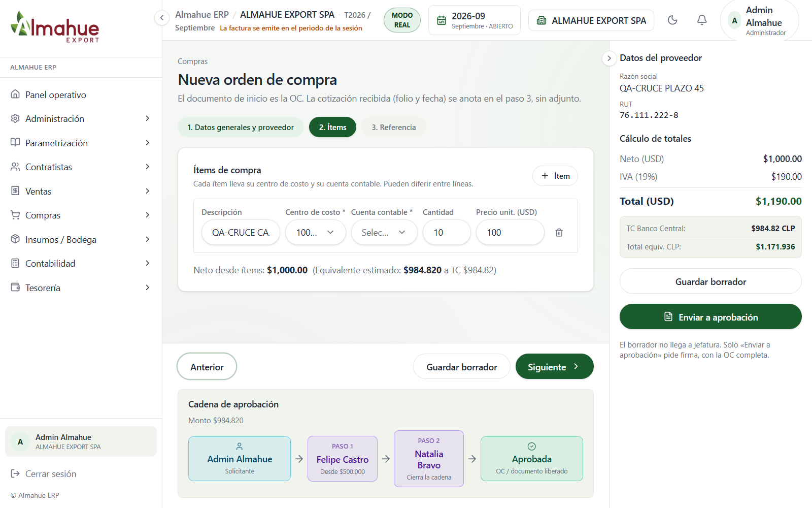Expand the Contratistas menu chevron

(x=148, y=167)
